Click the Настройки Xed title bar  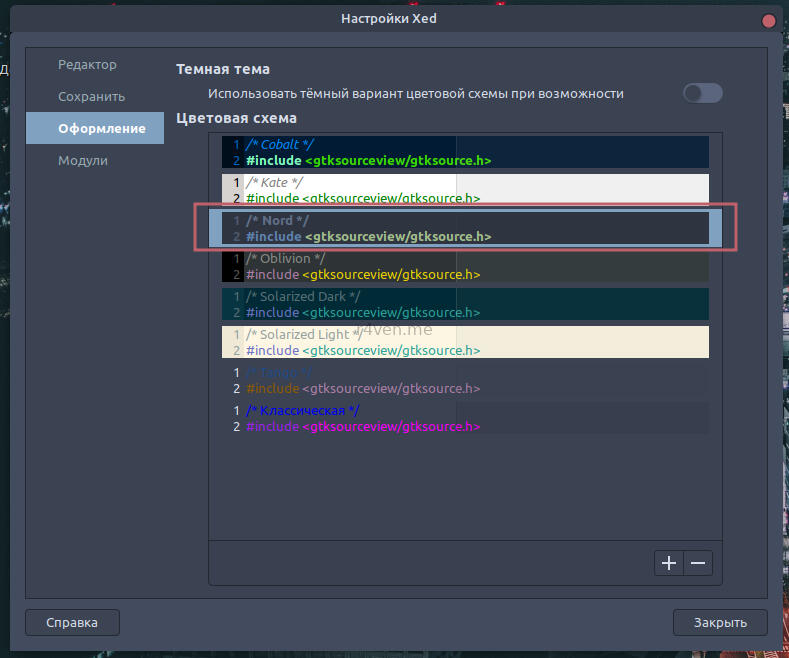390,19
